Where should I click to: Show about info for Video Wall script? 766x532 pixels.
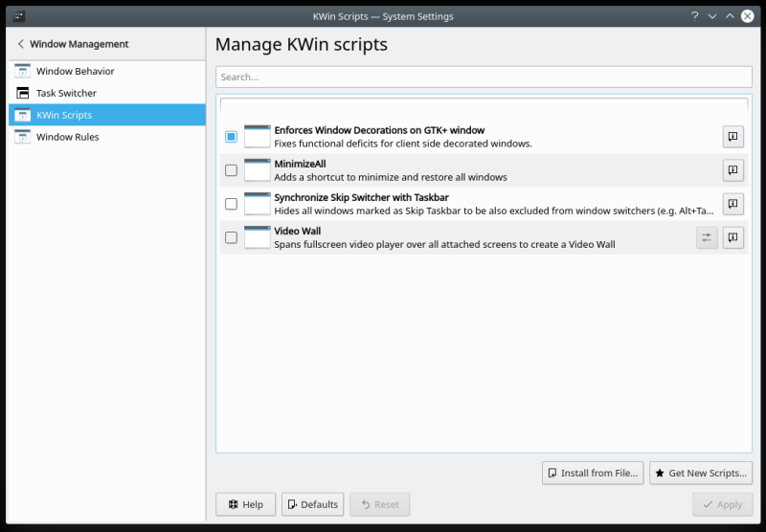(x=732, y=237)
